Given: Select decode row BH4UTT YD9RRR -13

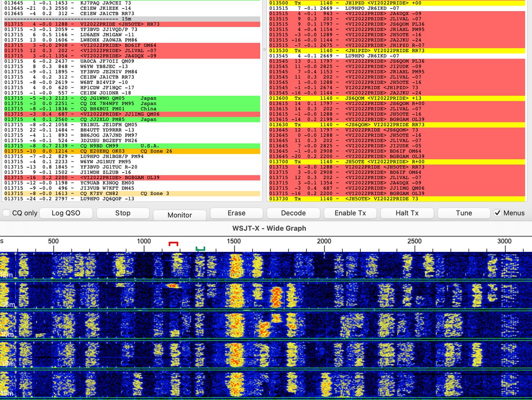Looking at the screenshot, I should tap(131, 130).
